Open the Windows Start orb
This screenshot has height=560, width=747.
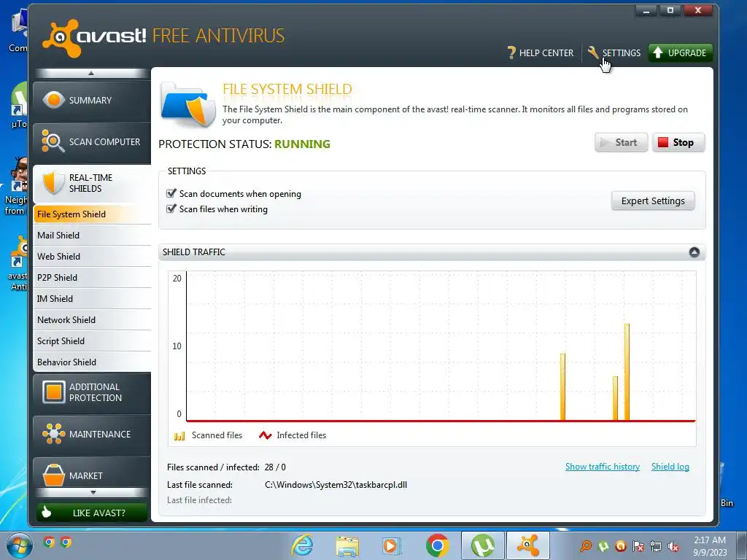pyautogui.click(x=19, y=545)
